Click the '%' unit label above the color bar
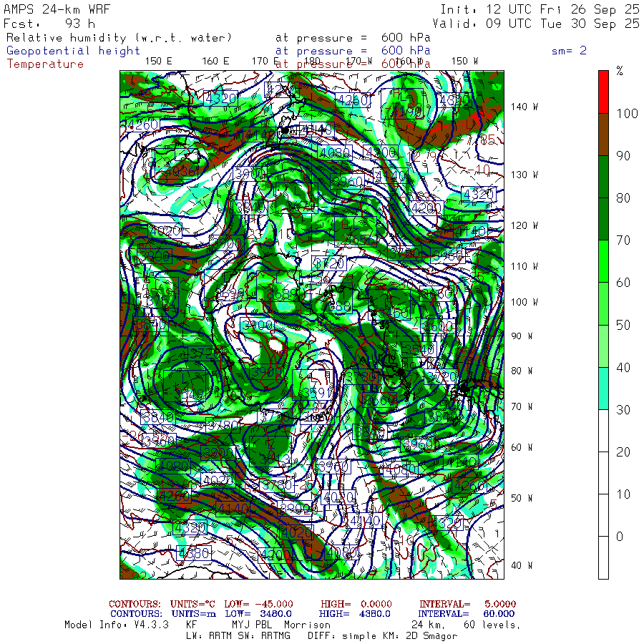This screenshot has width=644, height=644. pyautogui.click(x=620, y=71)
